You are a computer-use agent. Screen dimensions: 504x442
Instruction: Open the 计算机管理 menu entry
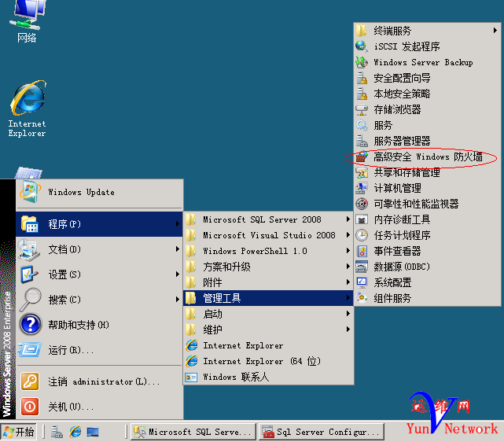point(427,188)
